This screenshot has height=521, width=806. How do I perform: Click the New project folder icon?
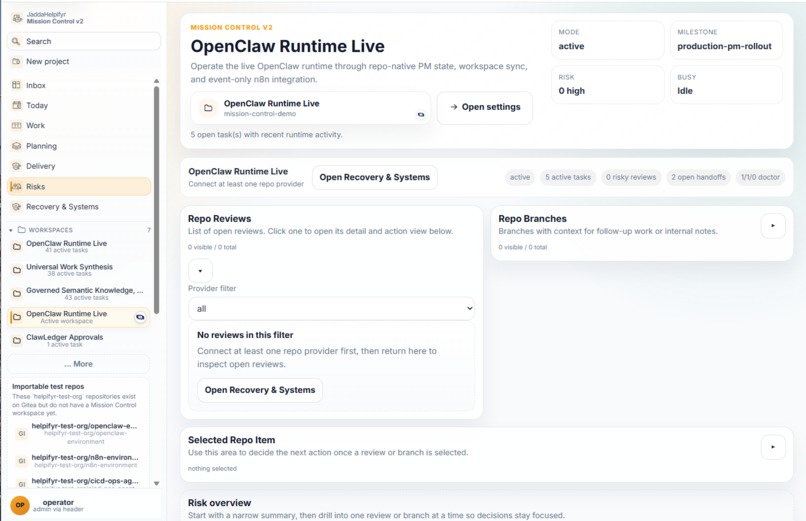pos(16,61)
